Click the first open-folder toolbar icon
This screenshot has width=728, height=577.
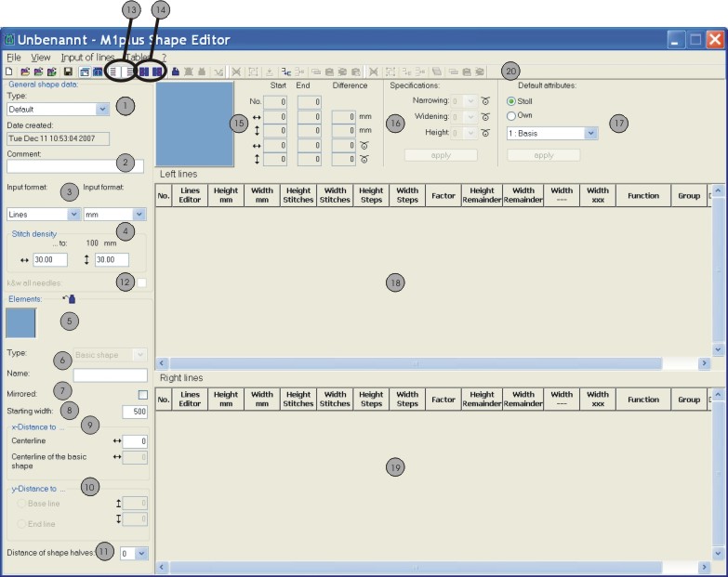(25, 72)
